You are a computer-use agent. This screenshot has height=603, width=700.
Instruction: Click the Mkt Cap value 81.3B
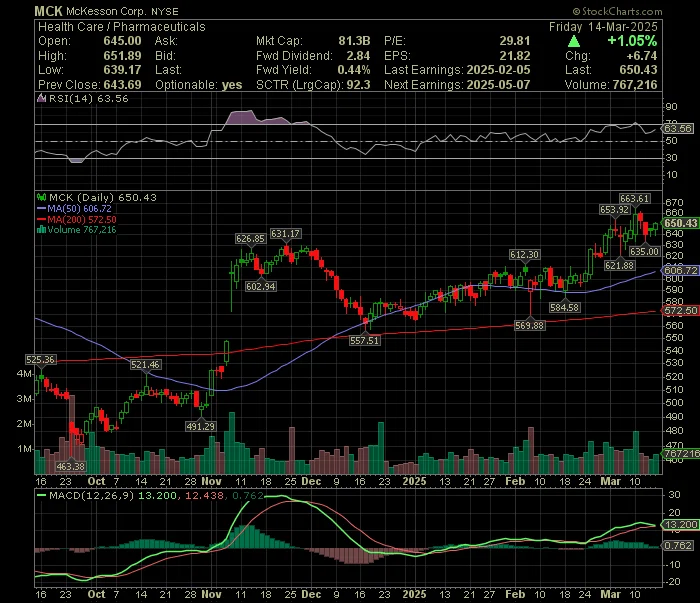pos(354,41)
